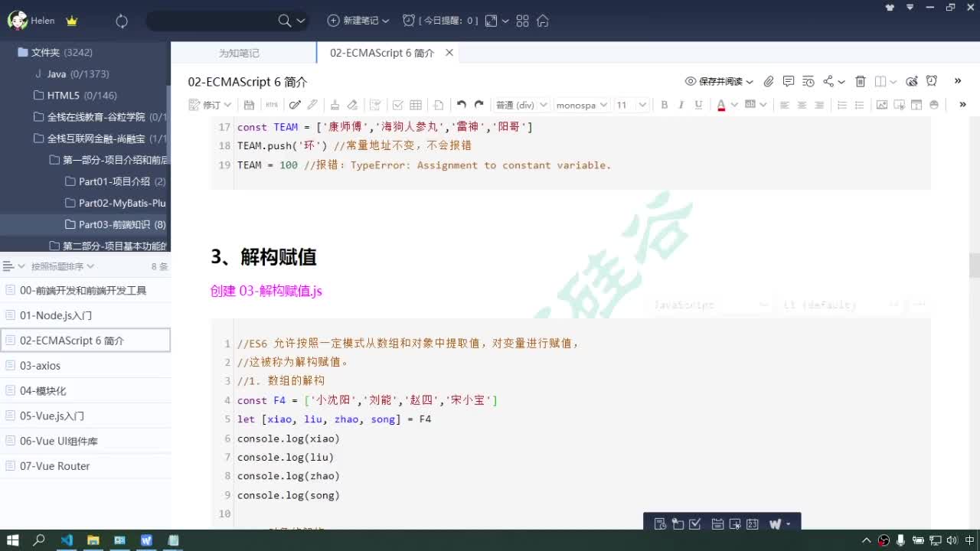Image resolution: width=980 pixels, height=551 pixels.
Task: Open the 05-Vue.js入门 note
Action: point(85,416)
